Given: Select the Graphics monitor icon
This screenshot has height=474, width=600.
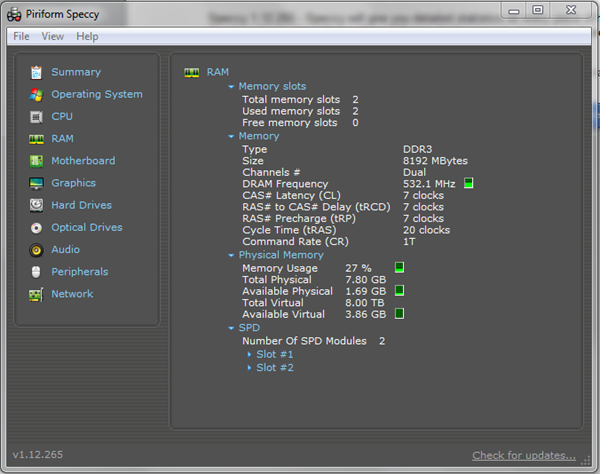Looking at the screenshot, I should tap(36, 183).
